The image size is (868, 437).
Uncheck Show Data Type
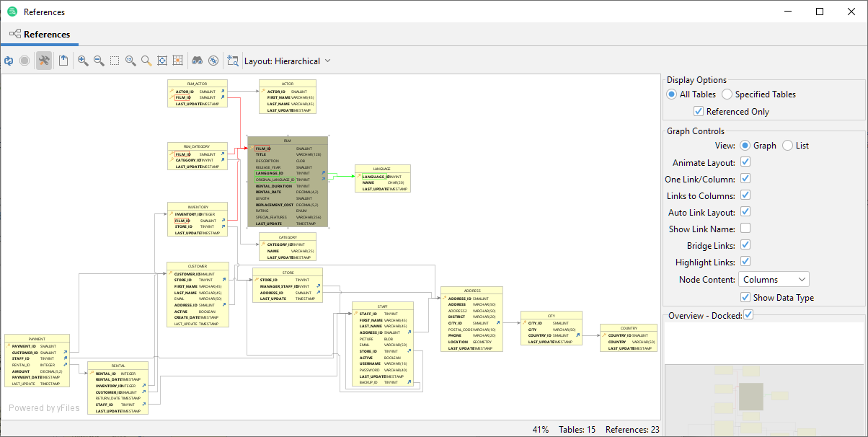click(x=746, y=297)
